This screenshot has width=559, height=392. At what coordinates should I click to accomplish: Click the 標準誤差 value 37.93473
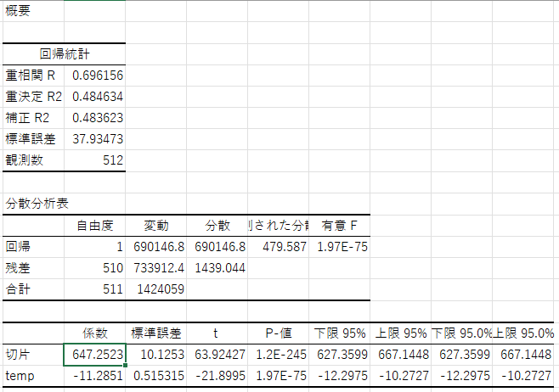click(97, 139)
